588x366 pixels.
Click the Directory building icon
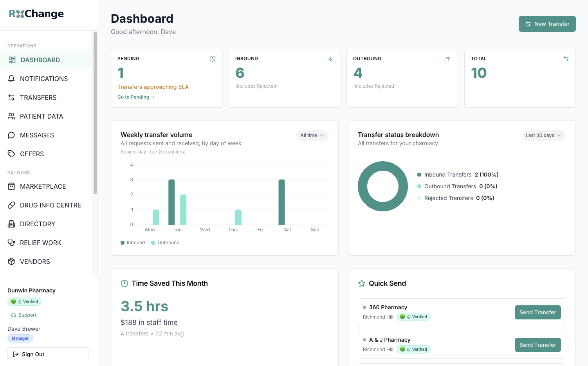pos(11,224)
